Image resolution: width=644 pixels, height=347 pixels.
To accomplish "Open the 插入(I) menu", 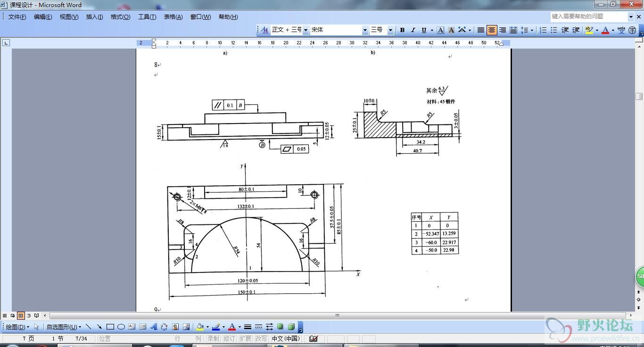I will (x=94, y=17).
